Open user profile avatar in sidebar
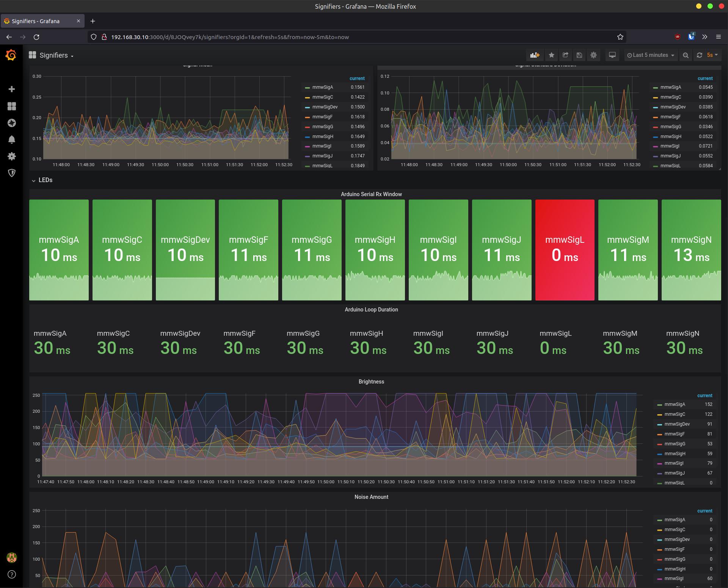This screenshot has width=728, height=588. [12, 558]
